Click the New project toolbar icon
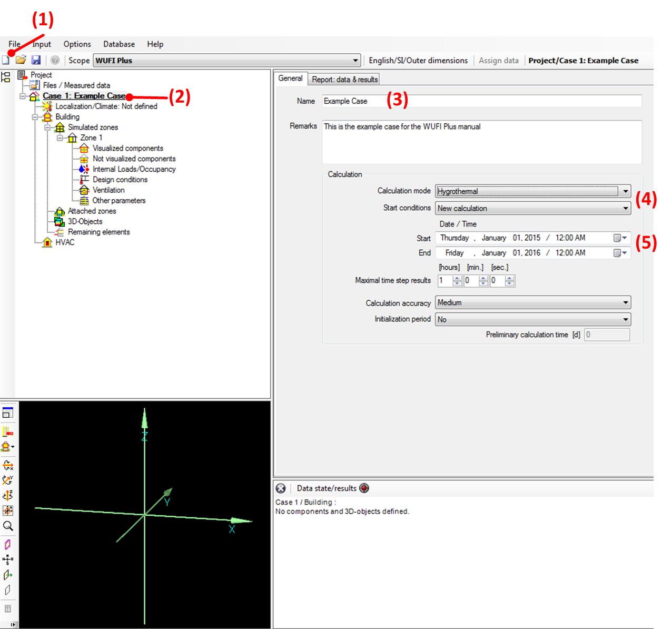This screenshot has height=629, width=672. point(6,60)
